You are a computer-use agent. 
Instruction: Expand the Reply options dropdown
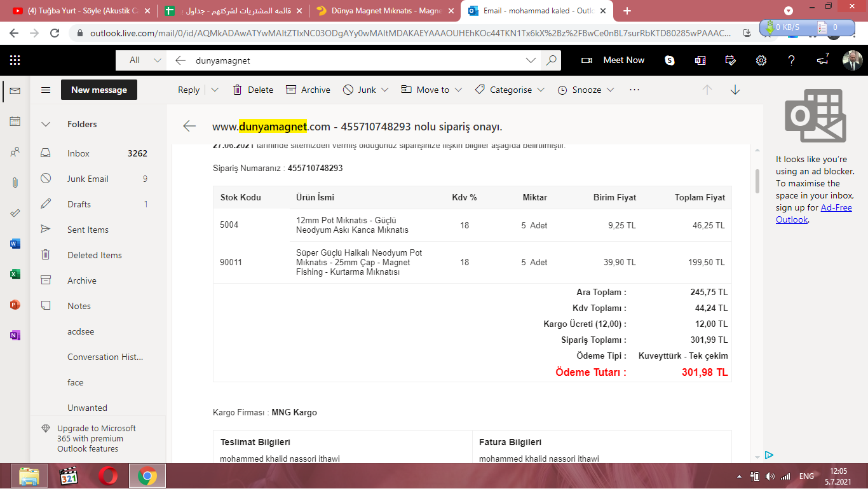point(215,90)
